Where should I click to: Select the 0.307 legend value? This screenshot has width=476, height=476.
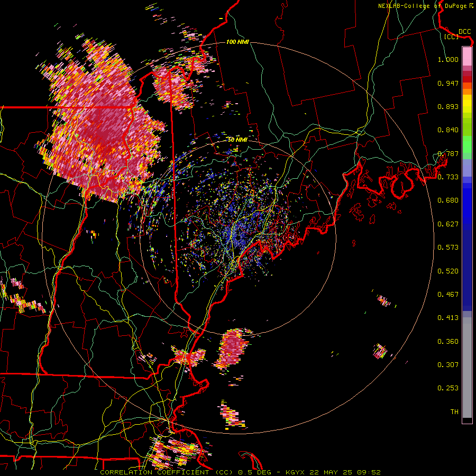coord(448,365)
